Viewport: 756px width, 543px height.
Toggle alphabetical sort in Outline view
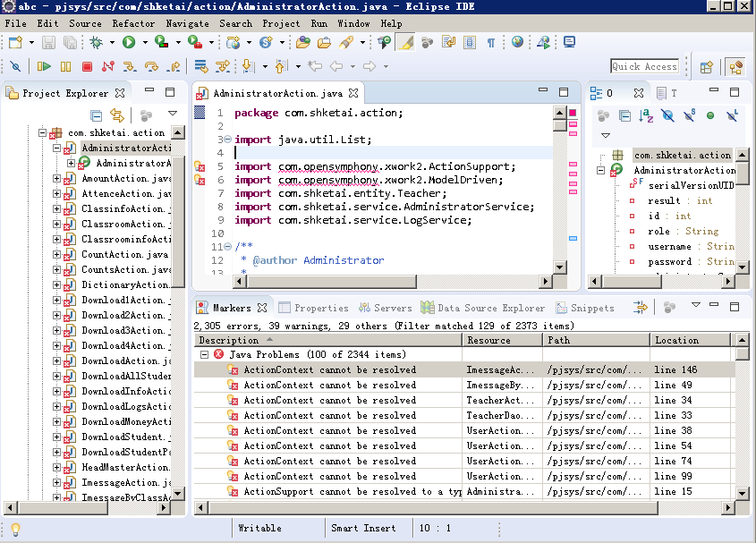(x=646, y=115)
